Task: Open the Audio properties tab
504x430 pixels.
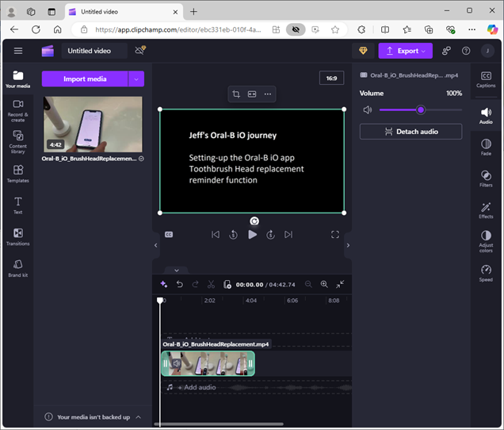Action: (x=486, y=116)
